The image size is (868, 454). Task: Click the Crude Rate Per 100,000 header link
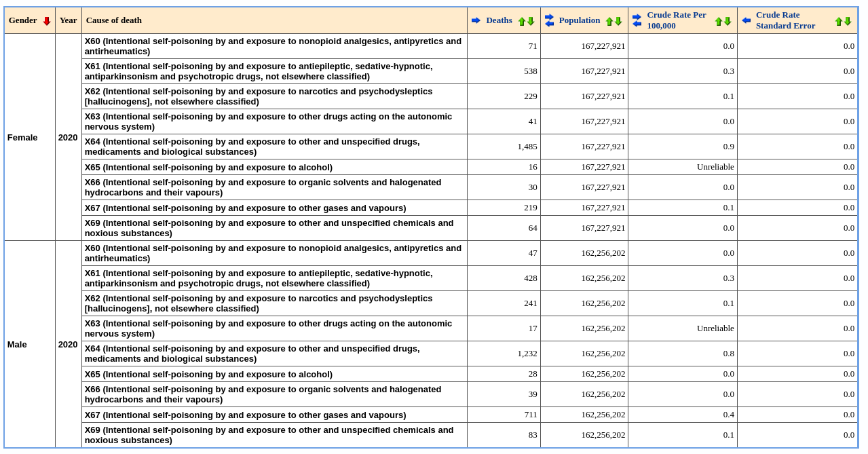coord(677,20)
